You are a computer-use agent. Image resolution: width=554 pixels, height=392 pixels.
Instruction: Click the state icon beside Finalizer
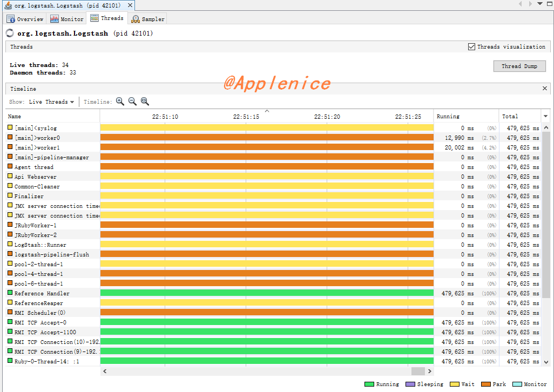click(10, 195)
